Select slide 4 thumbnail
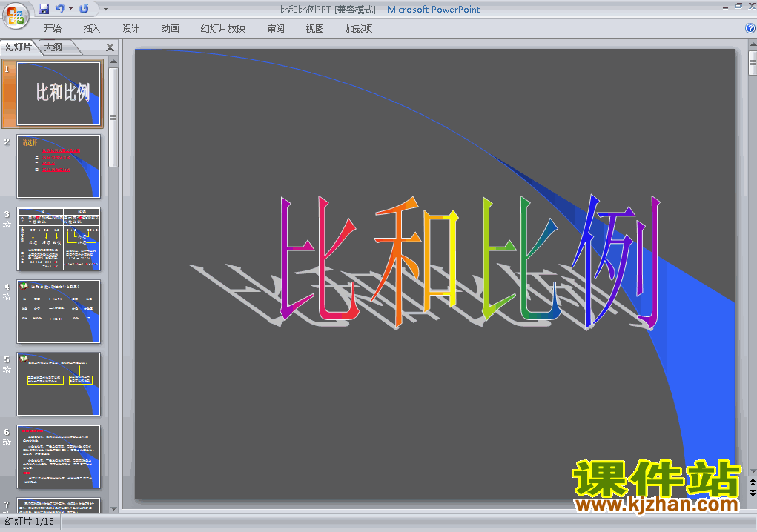The image size is (757, 532). 59,312
